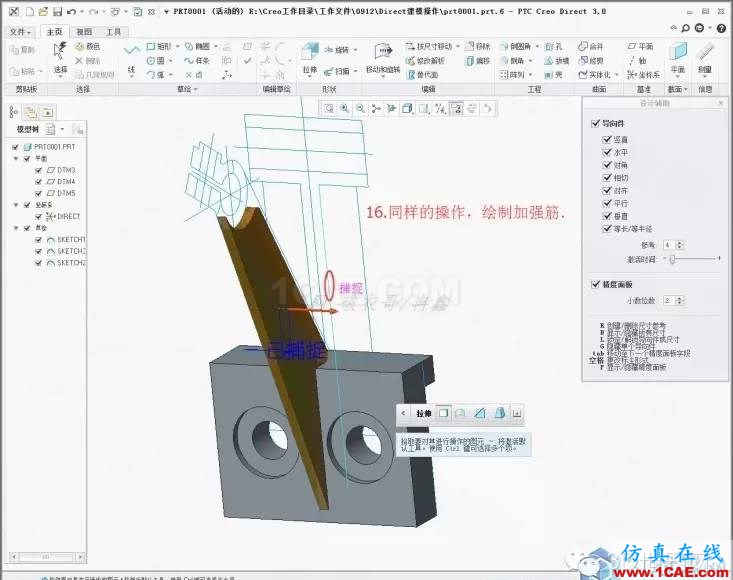Click the 选择 select arrow tool
The height and width of the screenshot is (580, 733).
click(60, 59)
